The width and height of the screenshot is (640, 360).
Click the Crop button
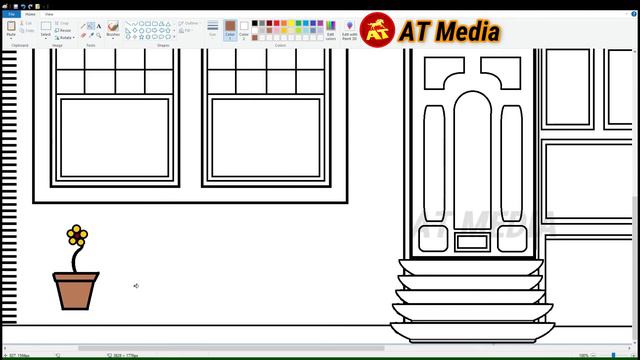[62, 23]
